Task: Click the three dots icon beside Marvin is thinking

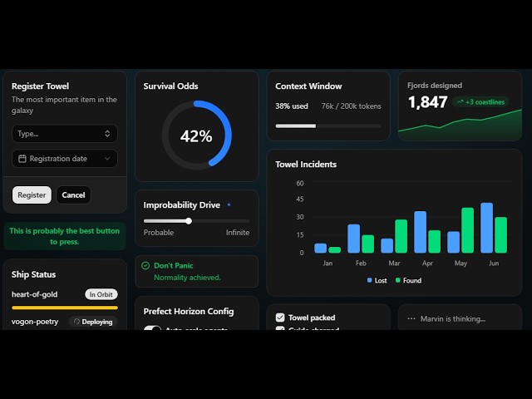Action: [x=411, y=318]
